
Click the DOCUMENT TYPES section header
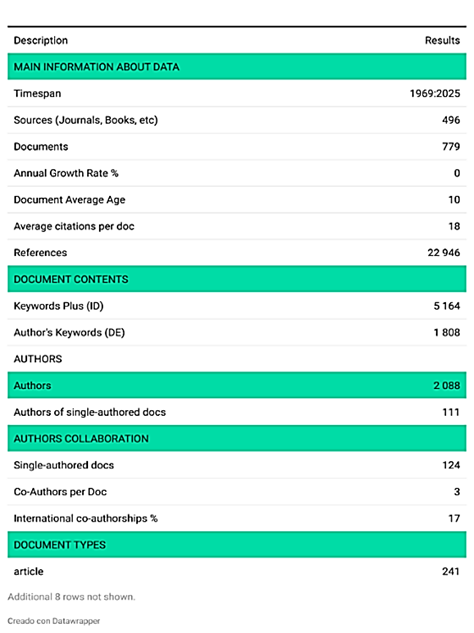(x=237, y=545)
